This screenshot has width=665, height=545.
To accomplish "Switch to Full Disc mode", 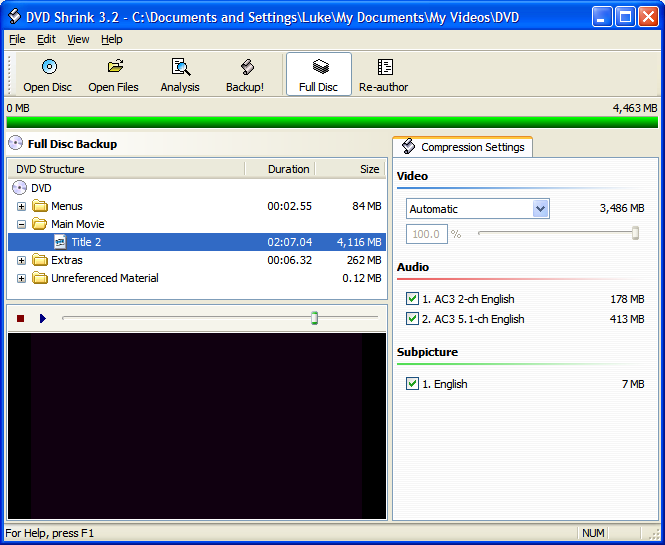I will coord(319,74).
